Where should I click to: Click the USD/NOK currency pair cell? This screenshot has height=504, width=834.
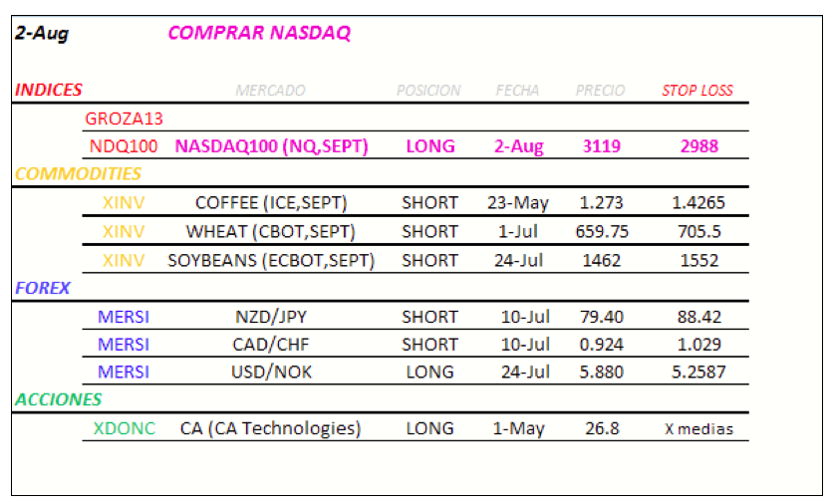click(271, 373)
